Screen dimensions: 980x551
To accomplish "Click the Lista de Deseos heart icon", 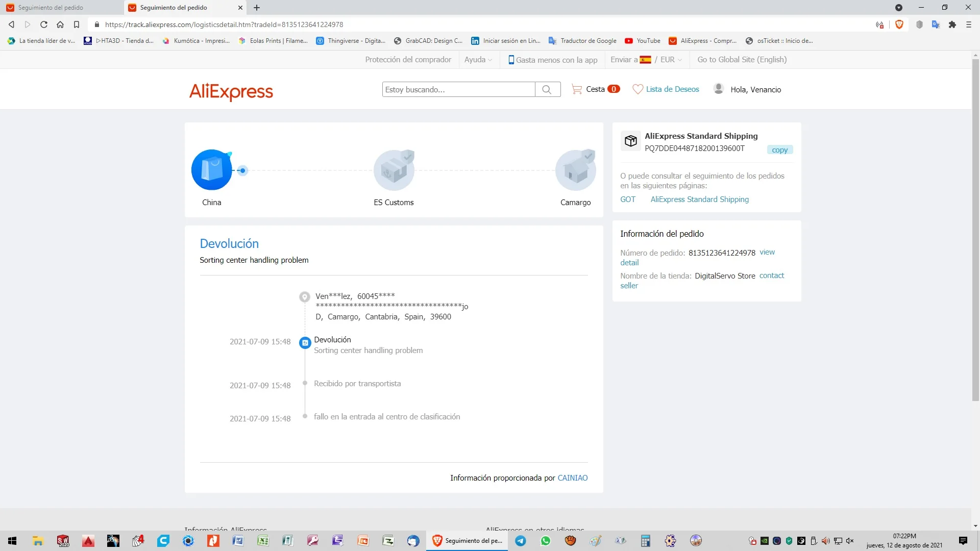I will tap(638, 89).
